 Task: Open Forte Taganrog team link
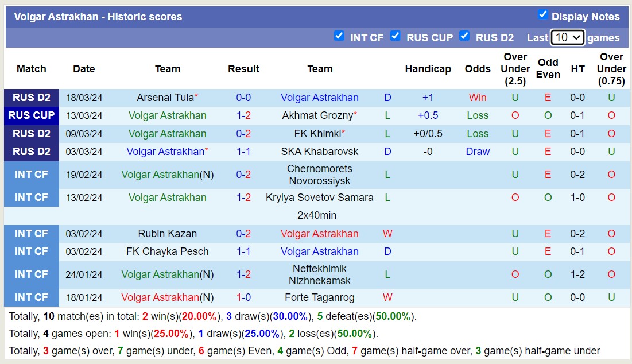(x=320, y=297)
